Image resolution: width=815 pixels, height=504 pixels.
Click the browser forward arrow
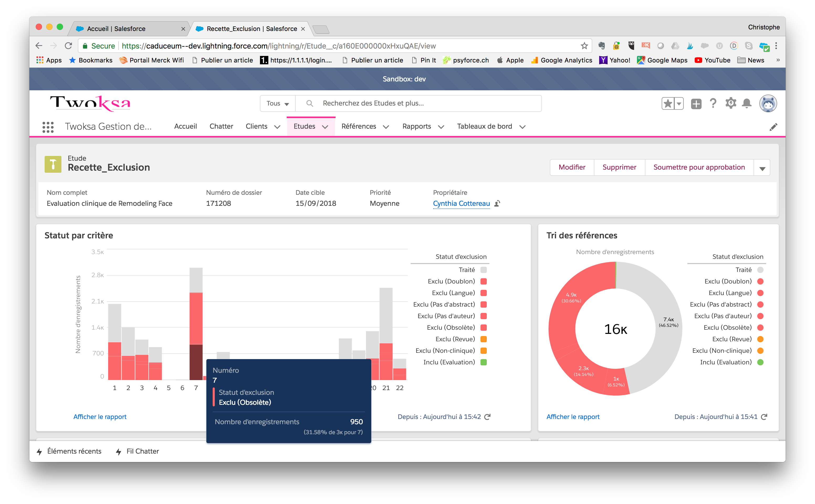click(x=53, y=46)
